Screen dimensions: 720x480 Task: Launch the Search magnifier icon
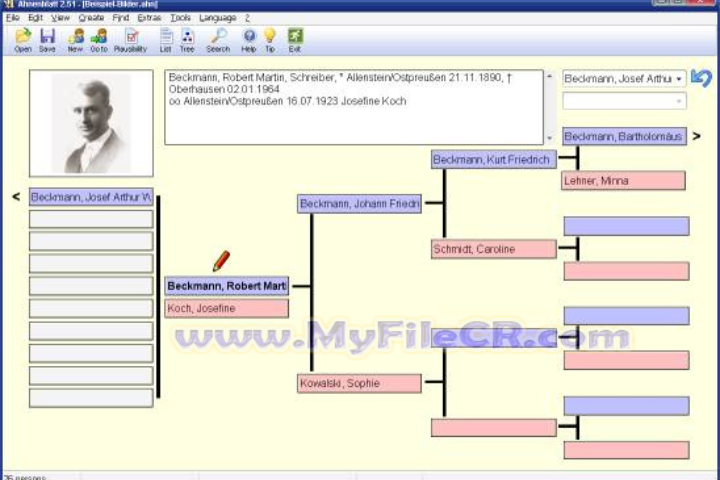[218, 40]
